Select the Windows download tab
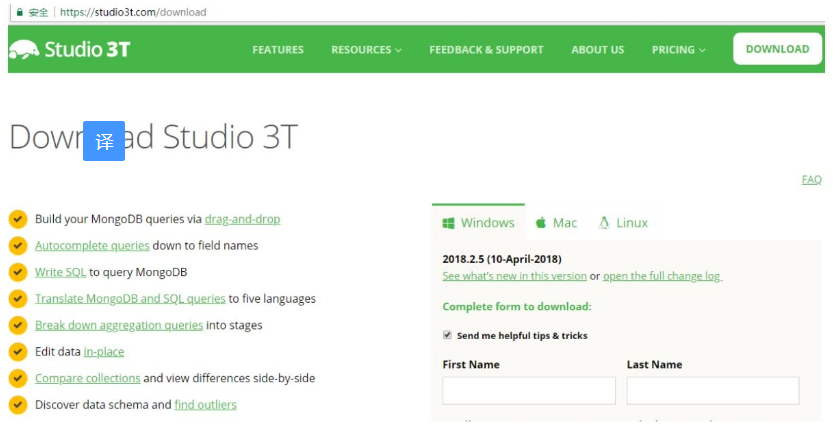 pos(478,222)
